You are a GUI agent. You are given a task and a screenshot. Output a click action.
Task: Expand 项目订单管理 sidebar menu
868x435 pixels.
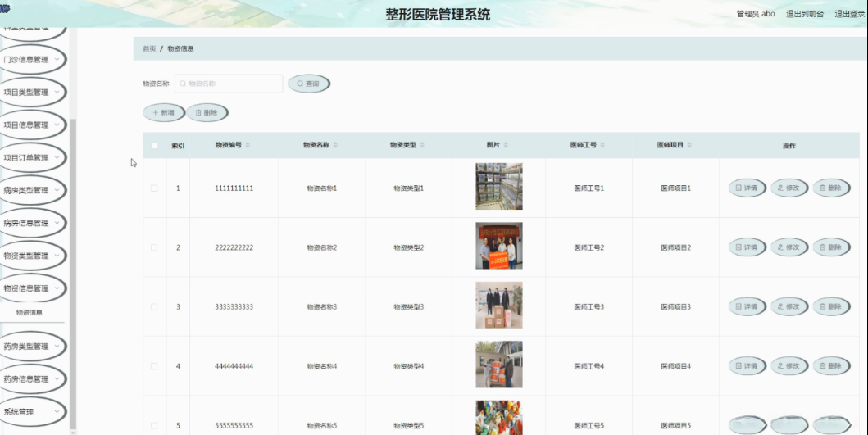32,157
